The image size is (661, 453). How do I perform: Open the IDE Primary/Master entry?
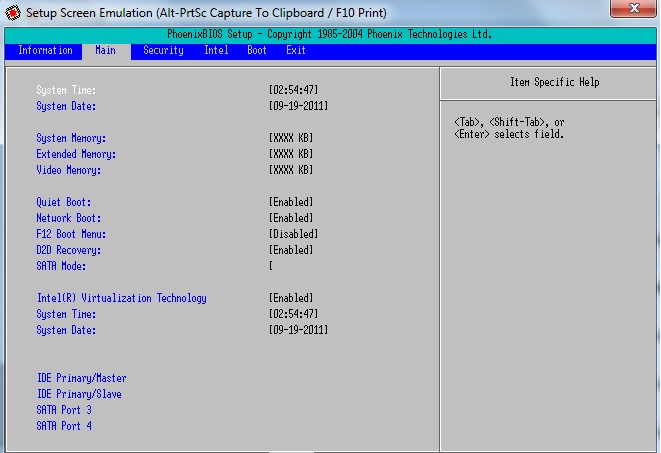pos(82,378)
